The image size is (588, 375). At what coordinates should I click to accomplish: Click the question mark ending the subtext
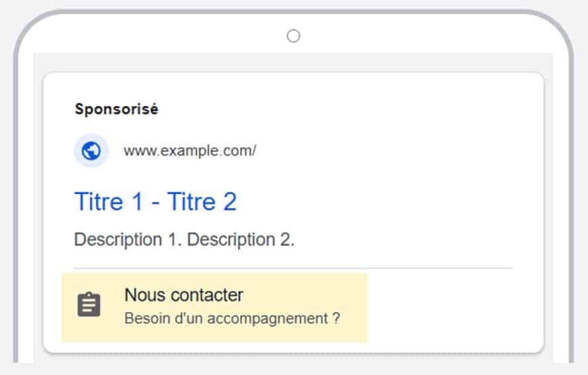(x=337, y=318)
